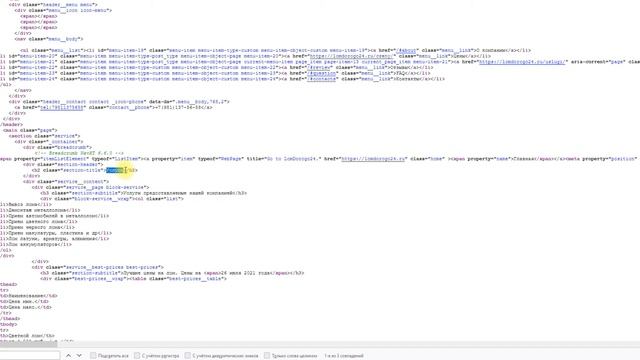Toggle 'Подсветить все' highlight-all checkbox
This screenshot has height=360, width=640.
pos(93,356)
